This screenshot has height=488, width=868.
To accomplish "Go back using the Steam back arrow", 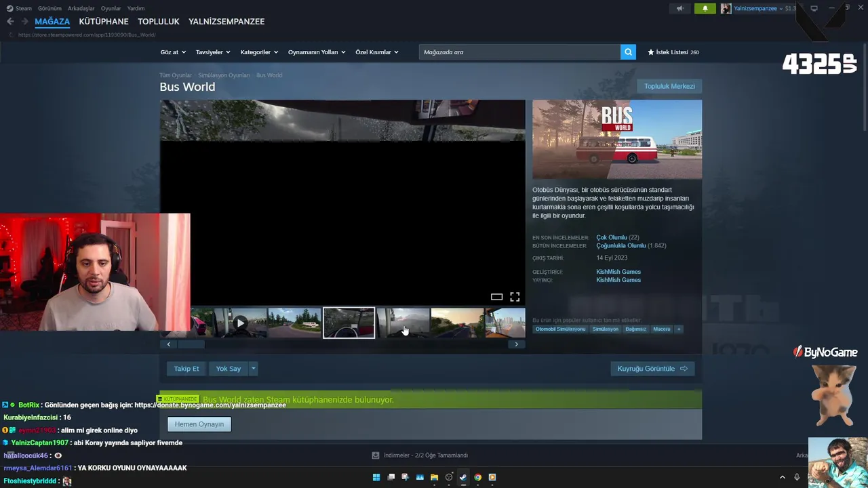I will (10, 22).
